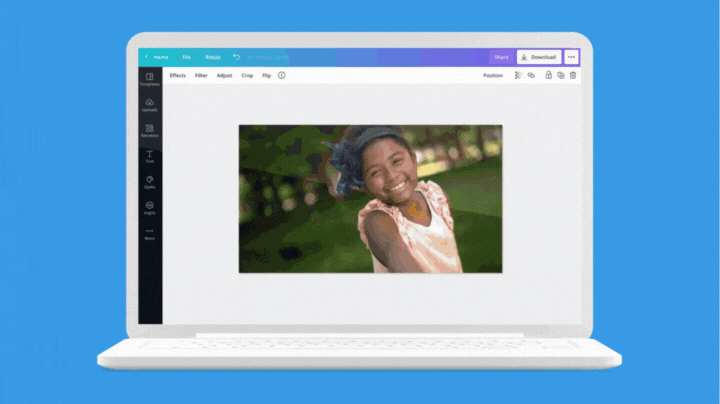Open the Styles panel
Viewport: 720px width, 404px height.
(x=149, y=182)
